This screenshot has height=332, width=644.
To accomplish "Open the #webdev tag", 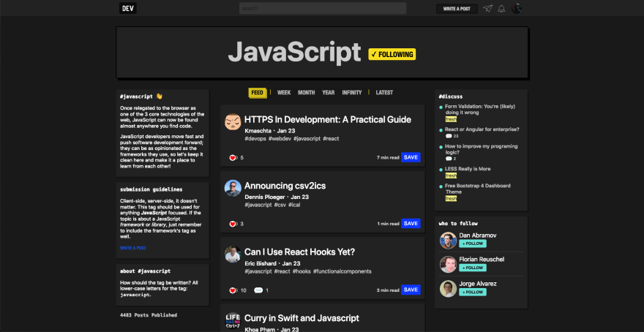I will coord(280,139).
